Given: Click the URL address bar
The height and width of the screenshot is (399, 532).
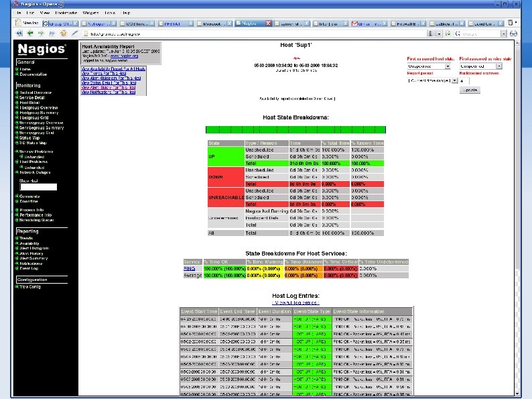Looking at the screenshot, I should pyautogui.click(x=255, y=34).
